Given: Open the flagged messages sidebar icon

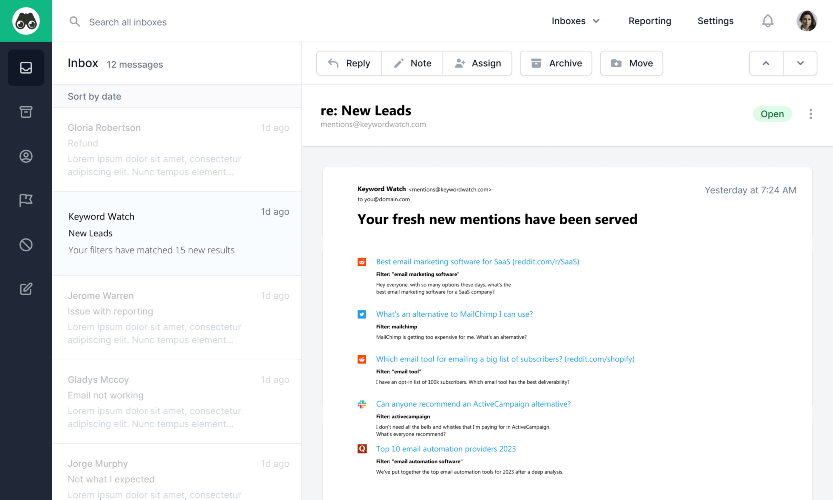Looking at the screenshot, I should (26, 200).
